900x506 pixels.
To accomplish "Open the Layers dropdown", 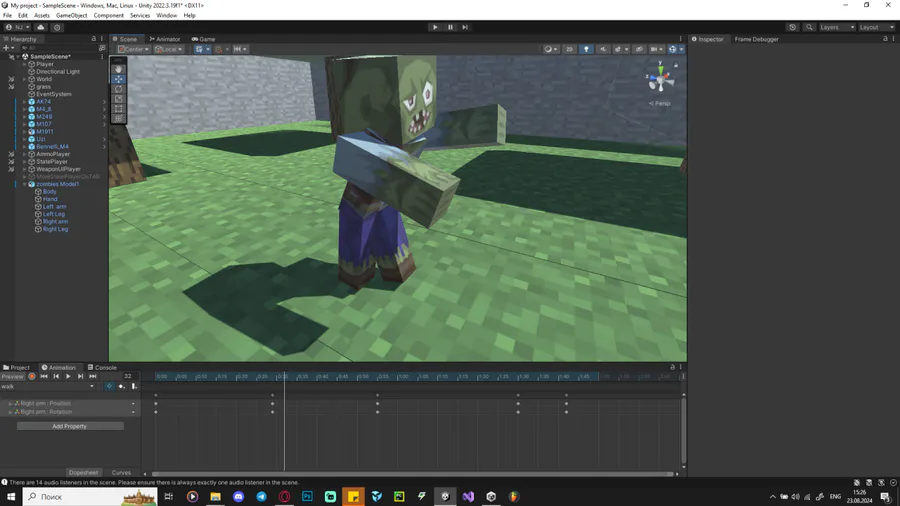I will tap(837, 27).
